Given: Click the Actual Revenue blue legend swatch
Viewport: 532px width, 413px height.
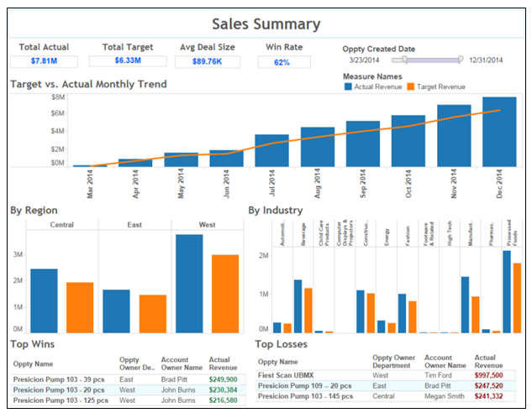Looking at the screenshot, I should tap(348, 86).
